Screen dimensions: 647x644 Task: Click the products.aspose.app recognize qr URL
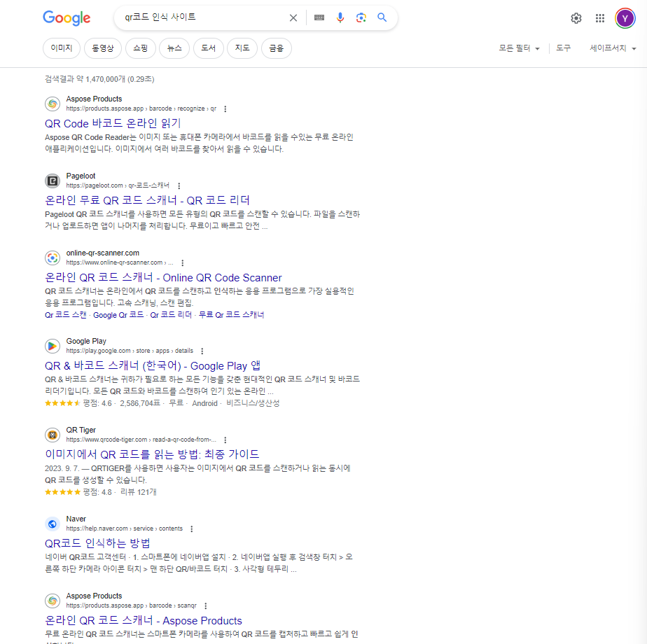[141, 108]
